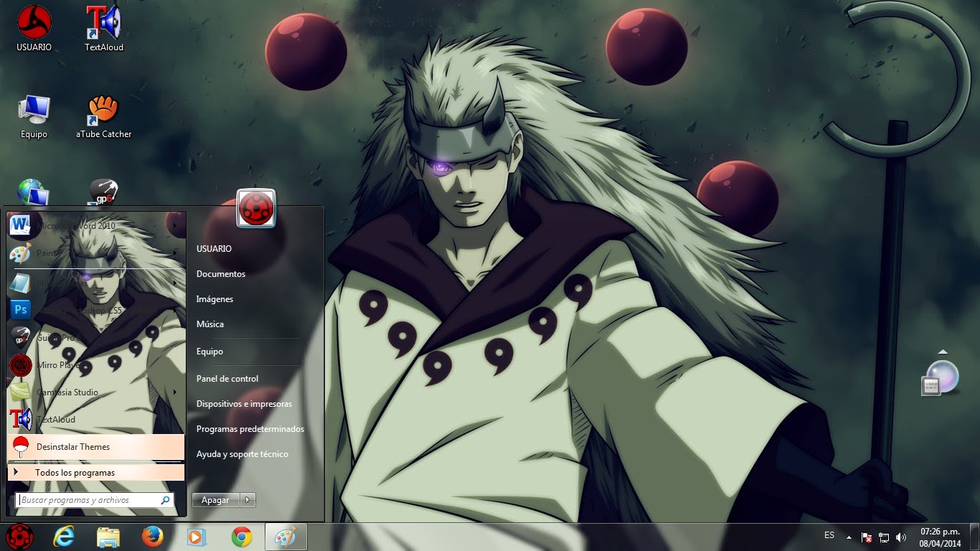Show hidden tray icons arrow

pos(849,537)
